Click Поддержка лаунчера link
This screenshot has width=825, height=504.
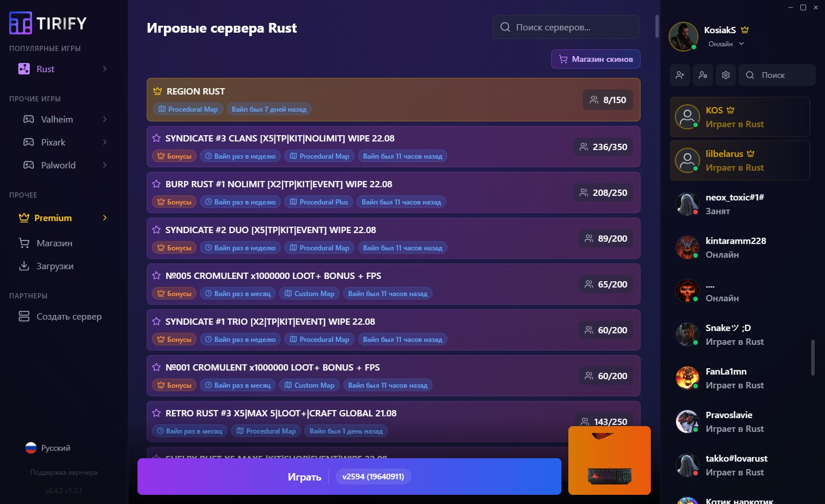coord(64,472)
